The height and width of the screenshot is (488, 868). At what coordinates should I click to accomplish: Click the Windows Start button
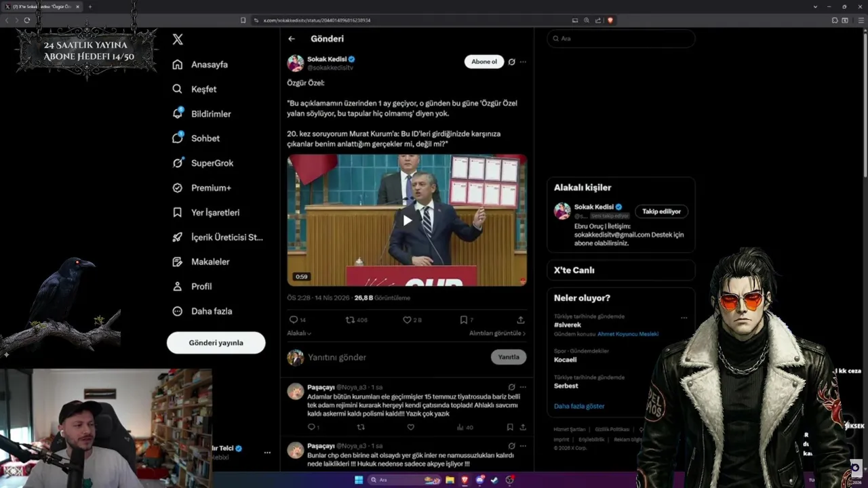point(359,480)
